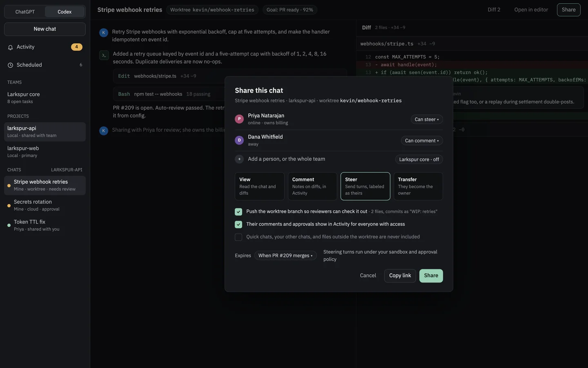Select the Steer permission option
Image resolution: width=588 pixels, height=368 pixels.
pos(365,186)
